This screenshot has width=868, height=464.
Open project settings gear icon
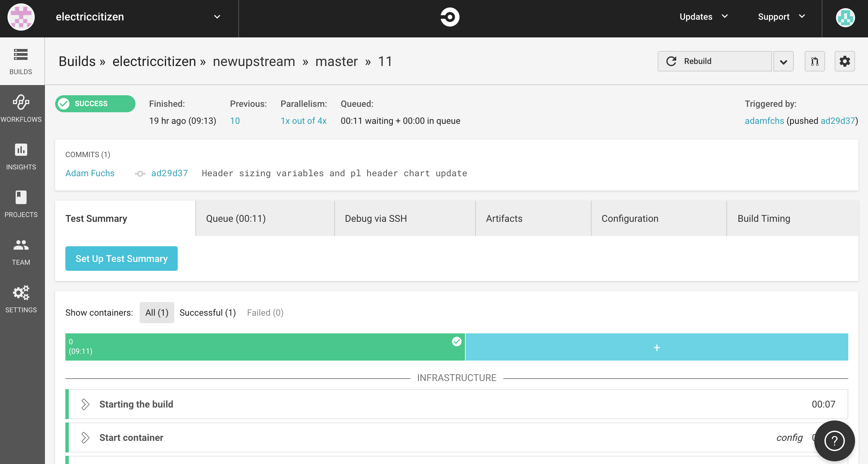(845, 61)
